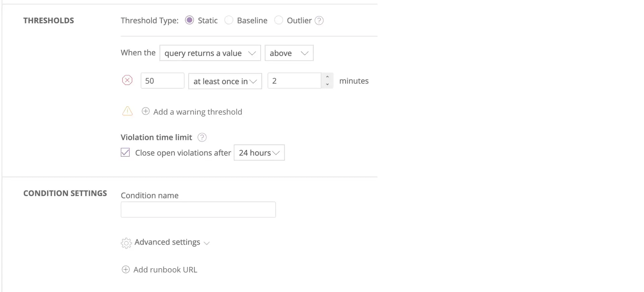Open the 24 hours duration dropdown
644x292 pixels.
click(x=259, y=153)
